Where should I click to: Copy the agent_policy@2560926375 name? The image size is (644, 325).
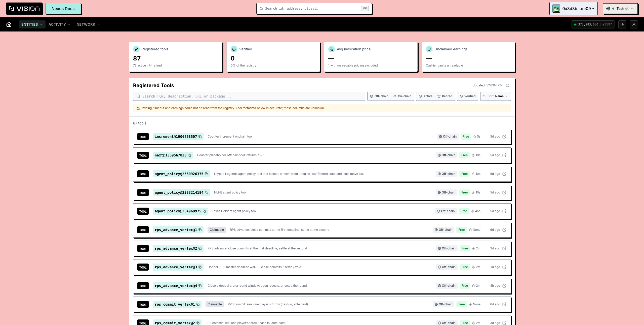207,174
